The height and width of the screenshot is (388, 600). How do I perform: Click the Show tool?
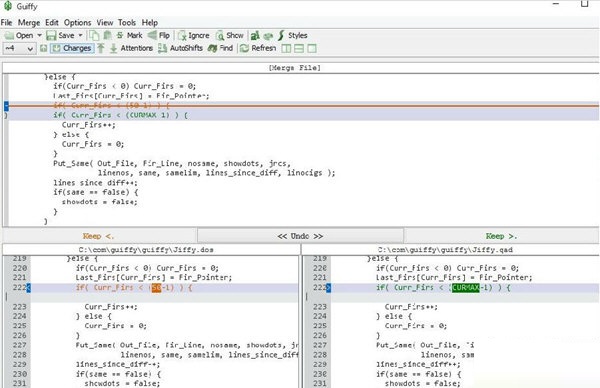tap(230, 36)
